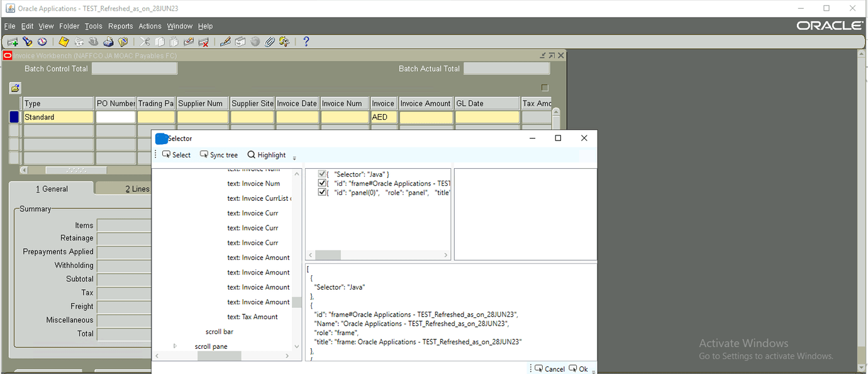Expand the scroll pane tree node

tap(175, 346)
